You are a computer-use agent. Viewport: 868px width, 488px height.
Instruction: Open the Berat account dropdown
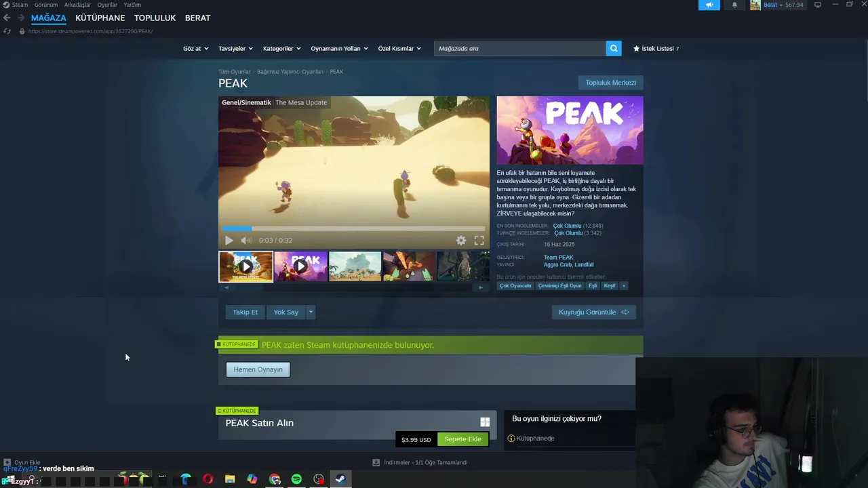pos(776,5)
